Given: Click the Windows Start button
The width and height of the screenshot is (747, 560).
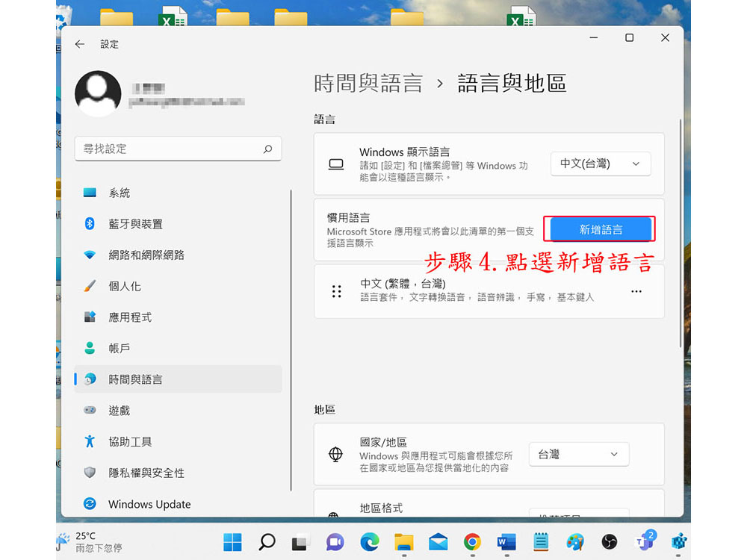Looking at the screenshot, I should (232, 542).
